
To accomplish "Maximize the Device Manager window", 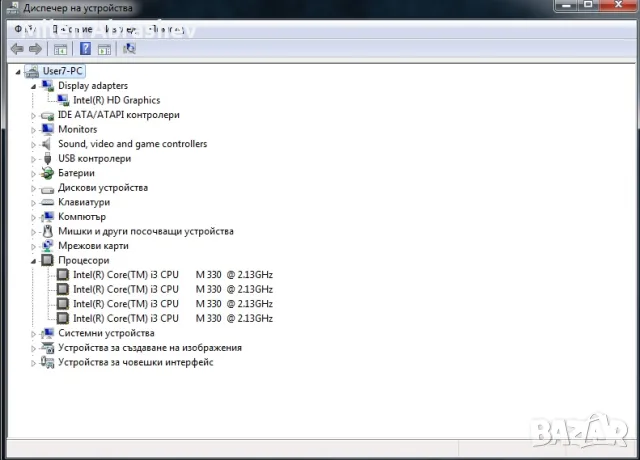I will click(588, 5).
